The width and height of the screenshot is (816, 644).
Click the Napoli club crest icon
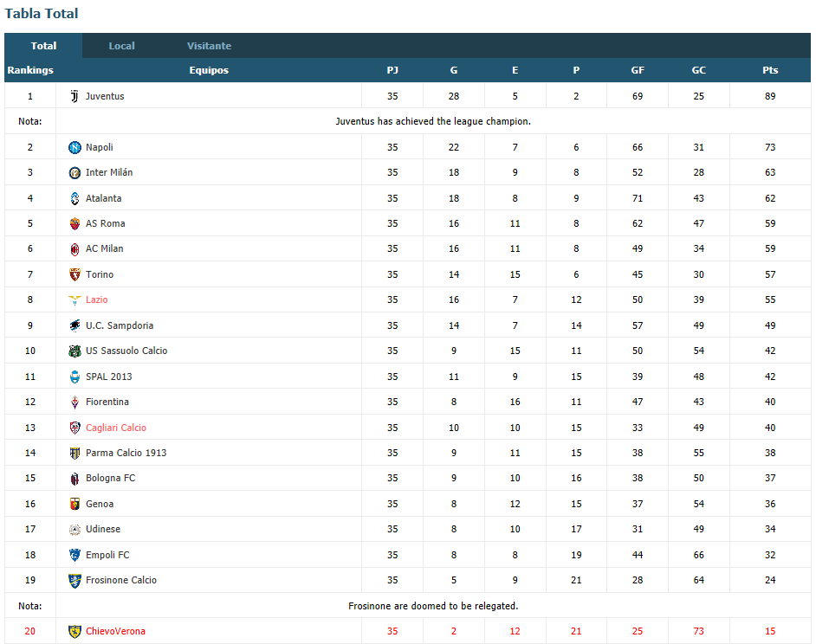point(74,147)
